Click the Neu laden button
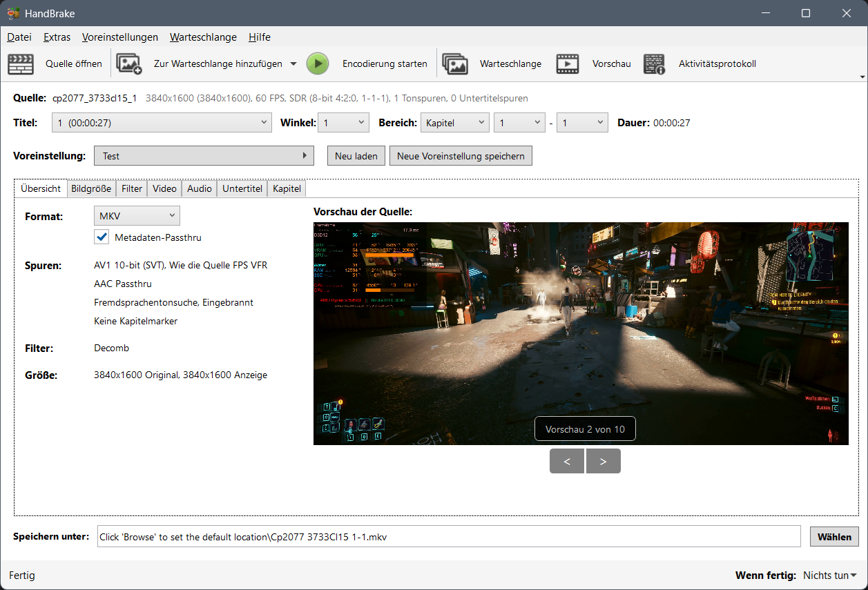 (x=356, y=156)
